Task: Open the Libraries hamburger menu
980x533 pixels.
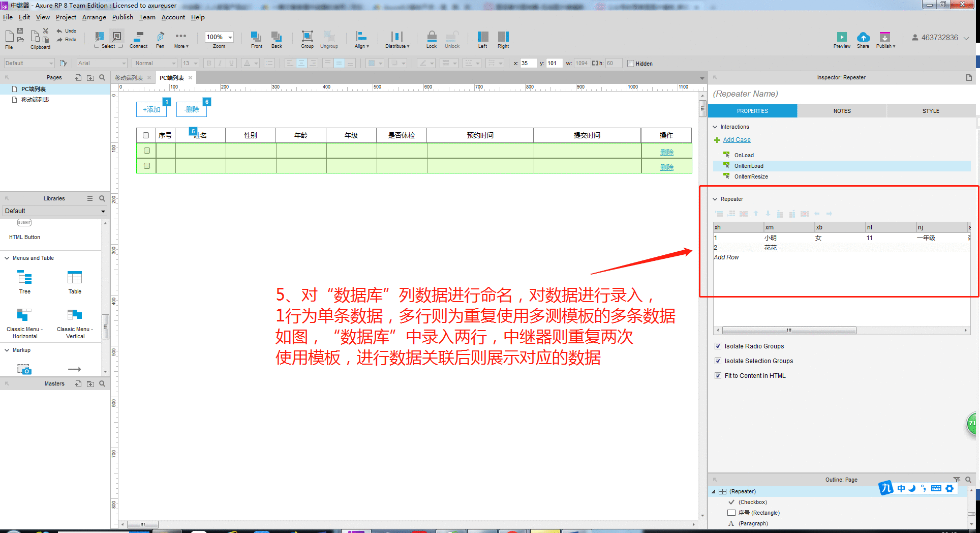Action: point(90,198)
